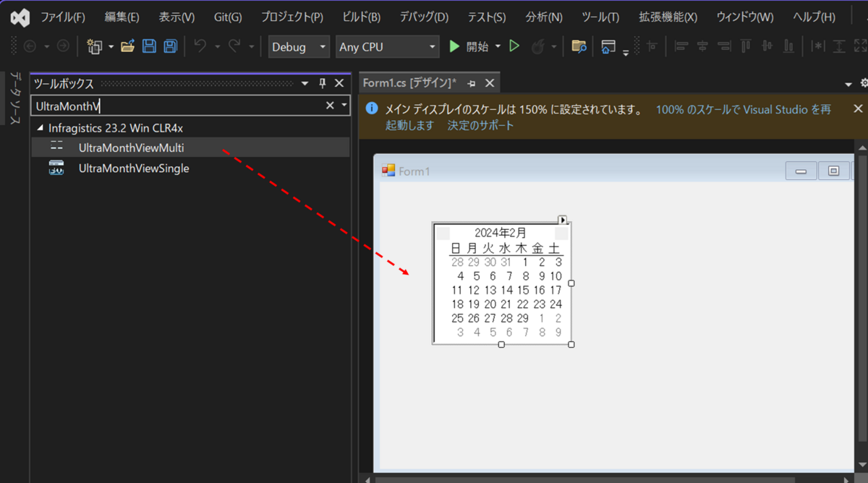Close the Toolbox panel
The height and width of the screenshot is (483, 868).
339,84
